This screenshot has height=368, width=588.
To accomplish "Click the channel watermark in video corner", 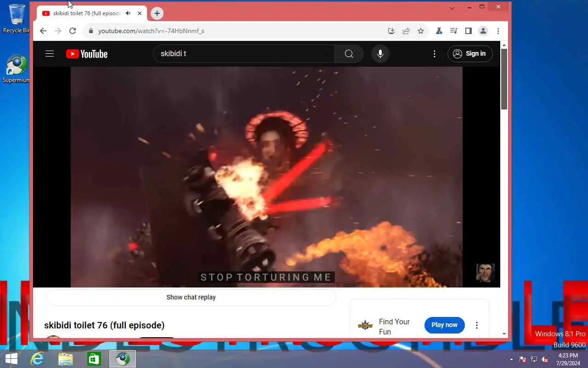I will click(x=485, y=272).
